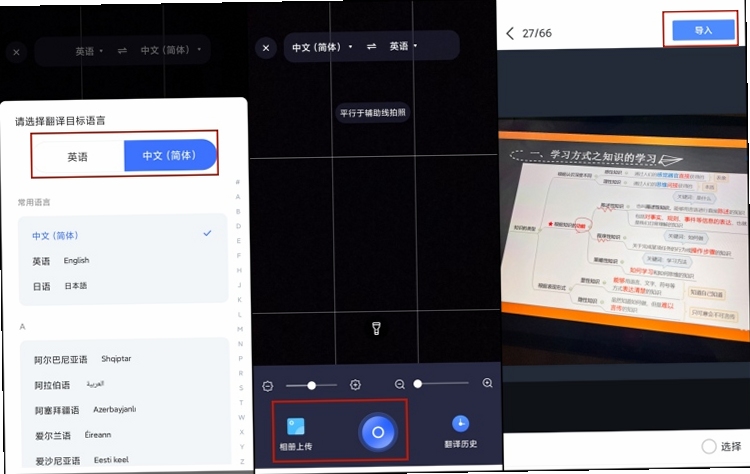This screenshot has width=750, height=474.
Task: Jump to letter Z in alphabet index
Action: click(242, 461)
